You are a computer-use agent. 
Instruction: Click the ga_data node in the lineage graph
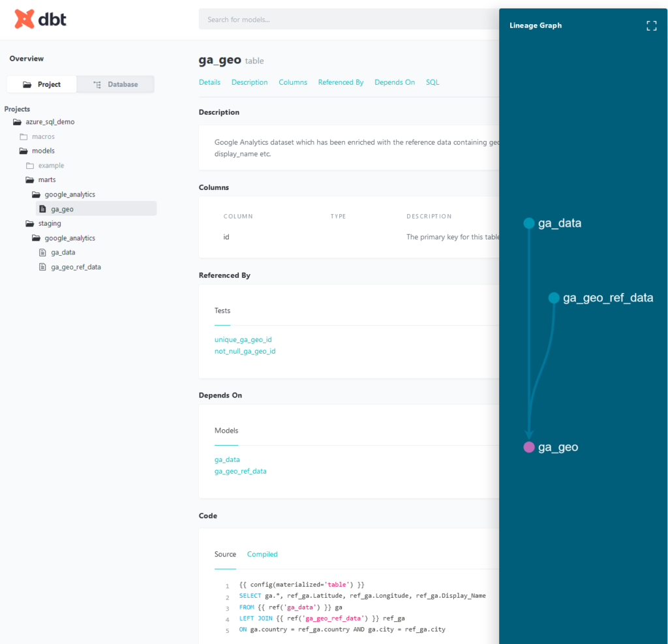[x=529, y=222]
